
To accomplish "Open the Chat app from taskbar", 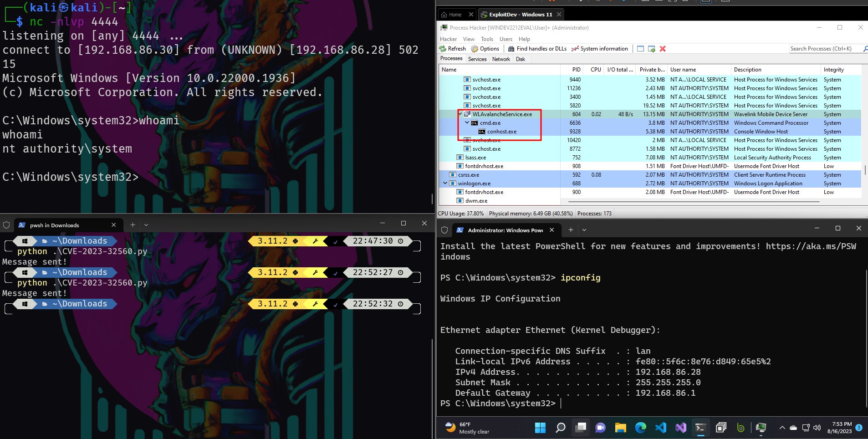I will [600, 428].
